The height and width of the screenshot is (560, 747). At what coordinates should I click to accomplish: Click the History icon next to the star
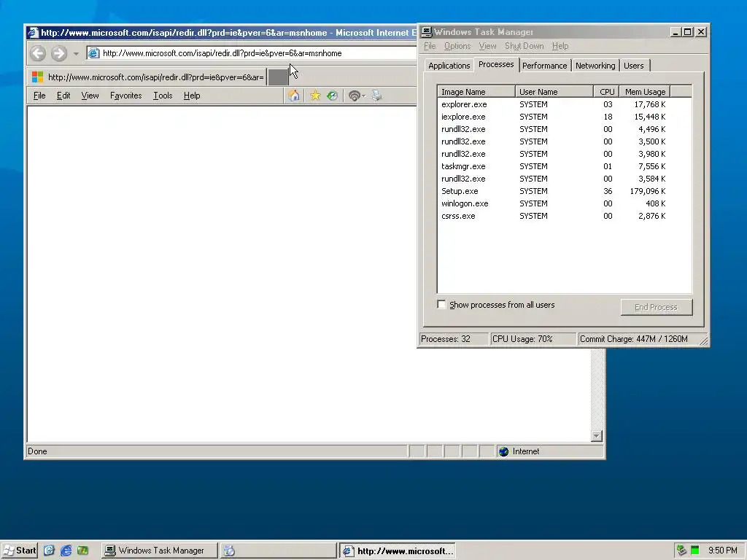pos(332,96)
